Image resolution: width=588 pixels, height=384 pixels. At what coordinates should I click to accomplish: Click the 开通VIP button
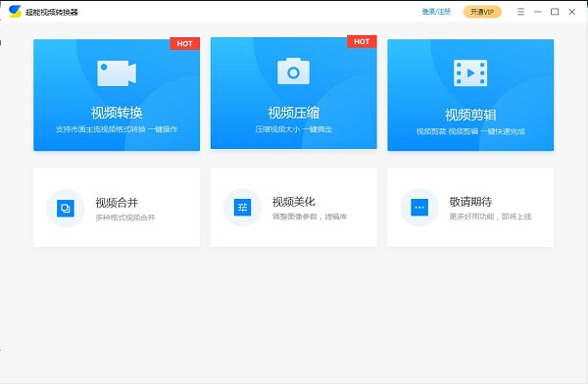[482, 12]
